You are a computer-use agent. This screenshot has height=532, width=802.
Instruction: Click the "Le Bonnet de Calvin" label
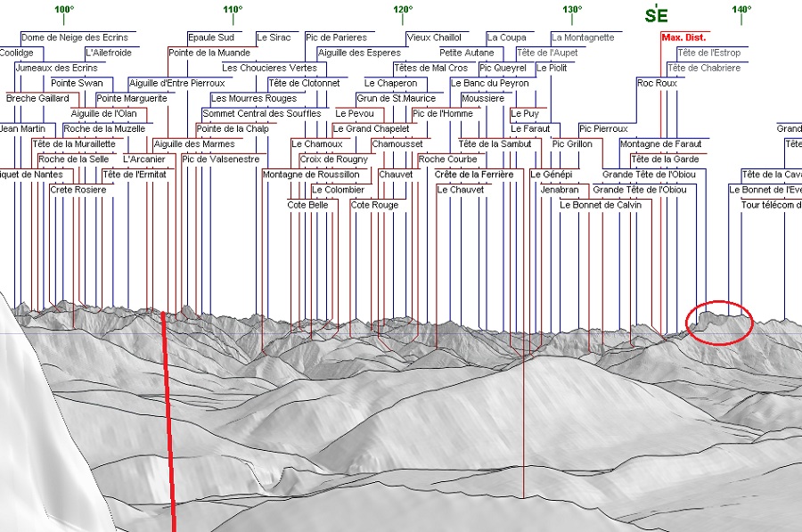click(x=601, y=205)
